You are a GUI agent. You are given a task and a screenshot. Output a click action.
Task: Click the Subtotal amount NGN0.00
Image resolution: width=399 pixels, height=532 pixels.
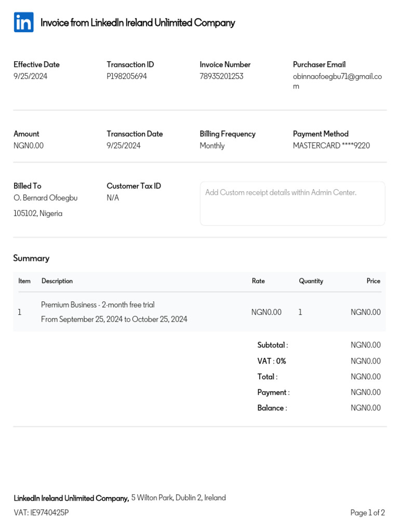click(x=365, y=345)
